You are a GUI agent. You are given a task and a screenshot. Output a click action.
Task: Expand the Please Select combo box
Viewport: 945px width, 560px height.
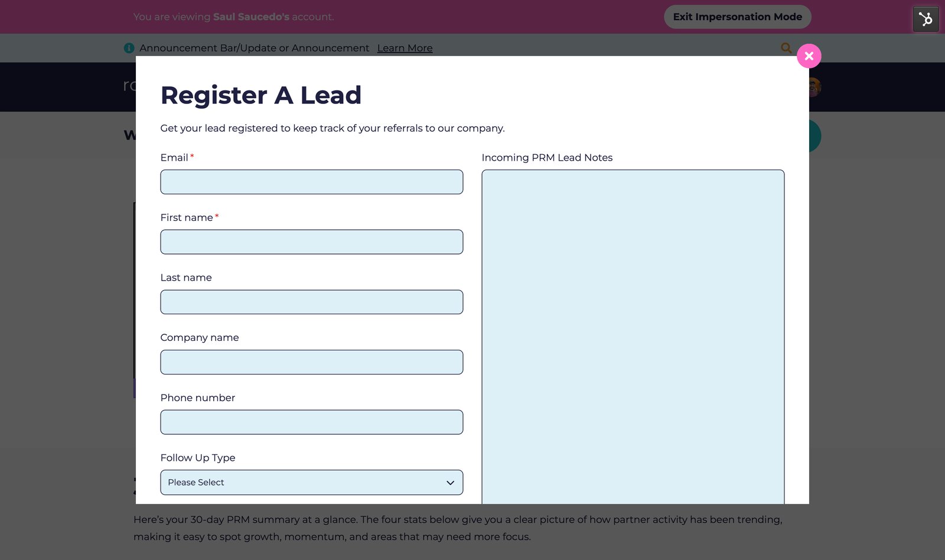[311, 482]
